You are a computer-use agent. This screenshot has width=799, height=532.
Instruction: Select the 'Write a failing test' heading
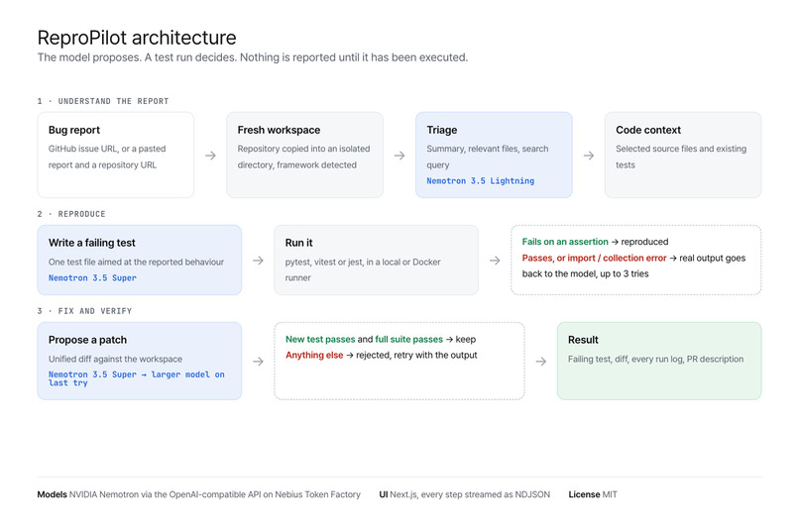[x=92, y=243]
